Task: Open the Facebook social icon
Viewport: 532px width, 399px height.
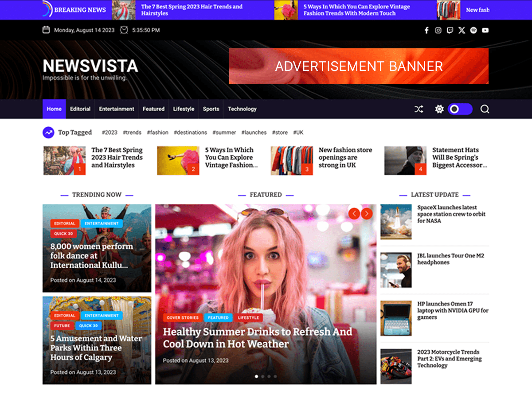Action: [x=426, y=30]
